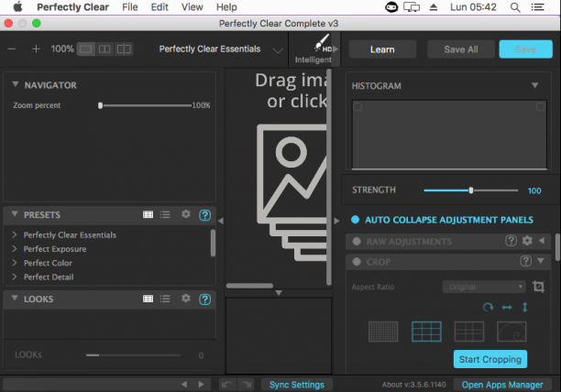Click the Learn button

382,49
